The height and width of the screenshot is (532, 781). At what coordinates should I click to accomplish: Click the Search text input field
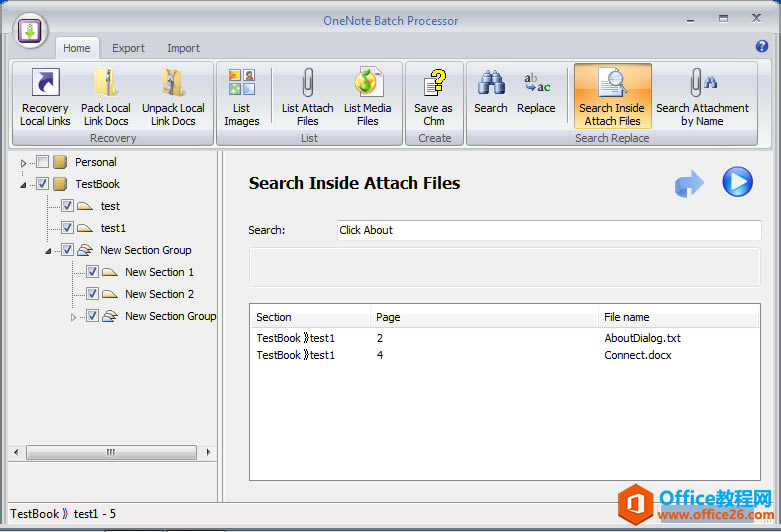coord(549,230)
